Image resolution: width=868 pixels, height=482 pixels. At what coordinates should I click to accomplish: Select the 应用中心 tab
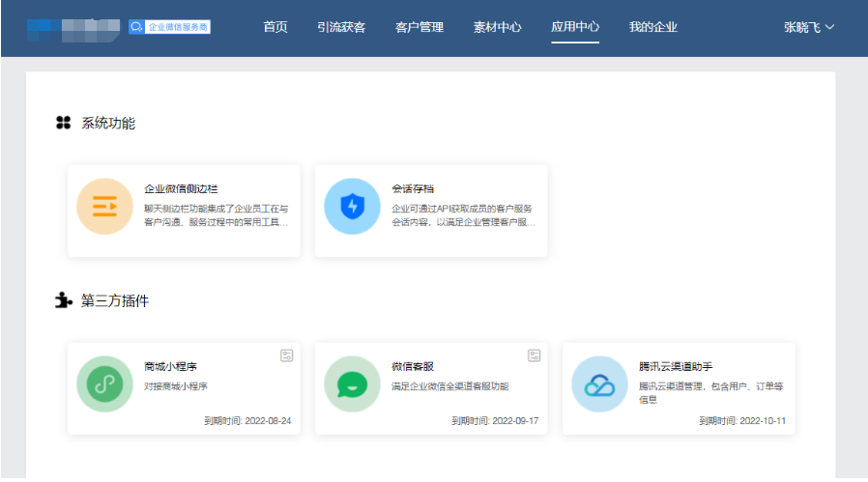pyautogui.click(x=575, y=27)
